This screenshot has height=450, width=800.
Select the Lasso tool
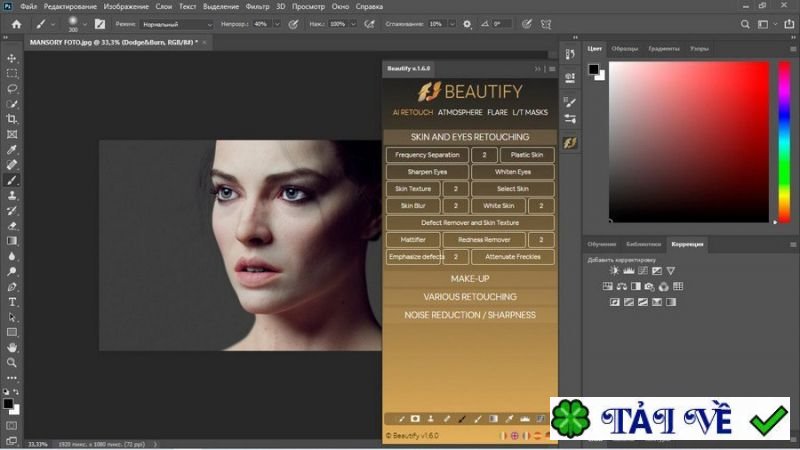point(12,88)
